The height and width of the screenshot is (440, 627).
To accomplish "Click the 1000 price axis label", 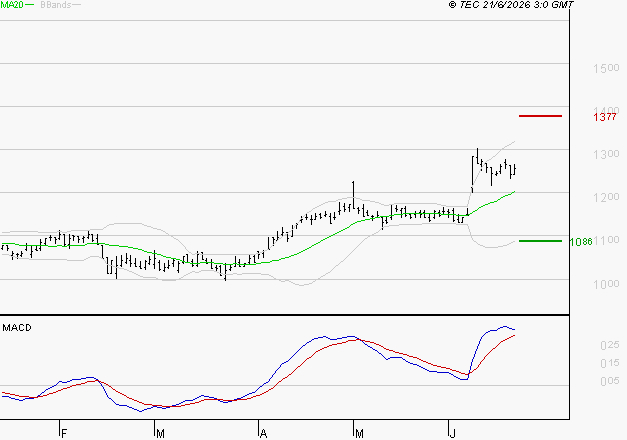I will tap(606, 284).
